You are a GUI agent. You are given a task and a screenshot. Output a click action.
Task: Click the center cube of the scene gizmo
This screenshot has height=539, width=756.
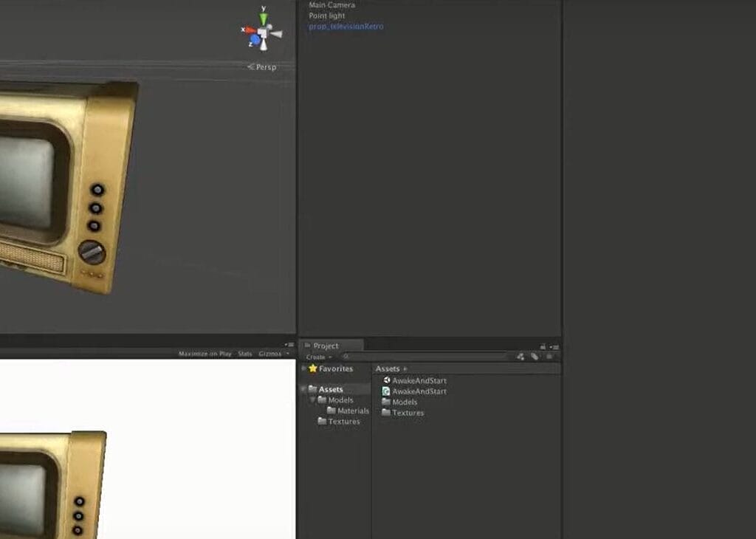click(262, 32)
